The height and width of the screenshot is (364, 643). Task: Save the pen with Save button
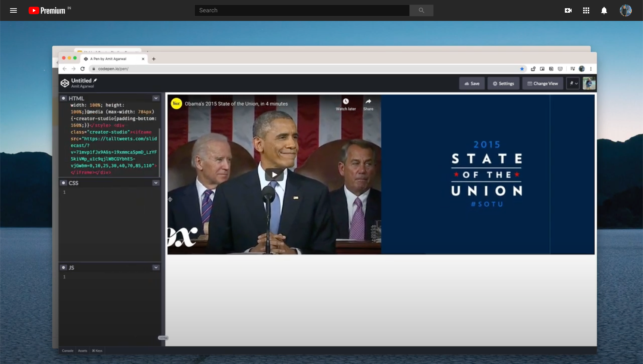pyautogui.click(x=472, y=84)
